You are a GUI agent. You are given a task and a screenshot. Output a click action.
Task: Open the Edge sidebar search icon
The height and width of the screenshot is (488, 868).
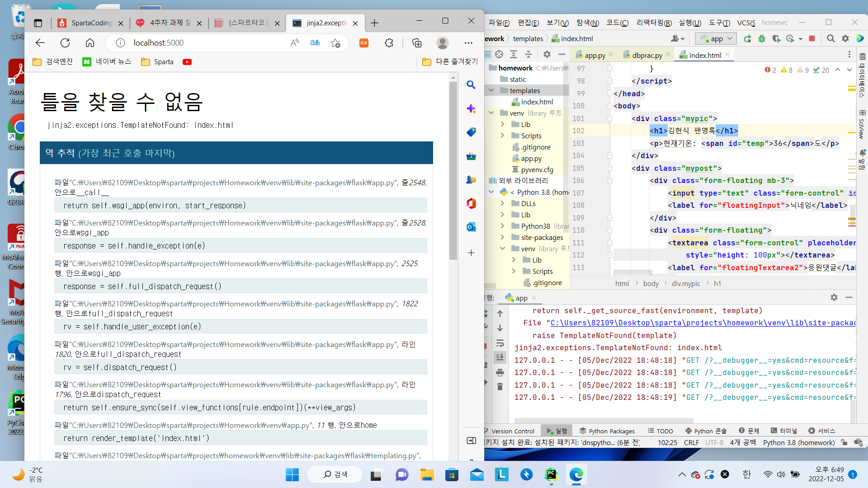pyautogui.click(x=471, y=84)
